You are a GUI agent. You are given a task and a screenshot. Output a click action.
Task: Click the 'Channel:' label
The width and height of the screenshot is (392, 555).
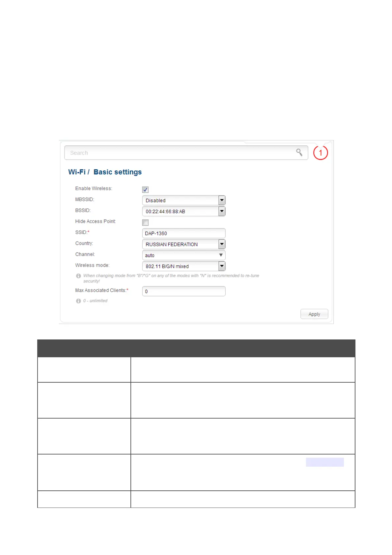[x=85, y=254]
